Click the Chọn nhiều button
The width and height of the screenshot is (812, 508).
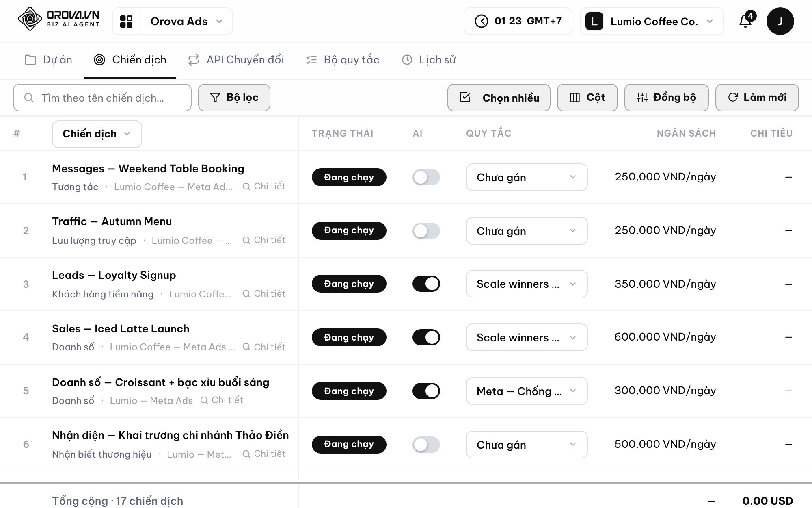[x=499, y=98]
